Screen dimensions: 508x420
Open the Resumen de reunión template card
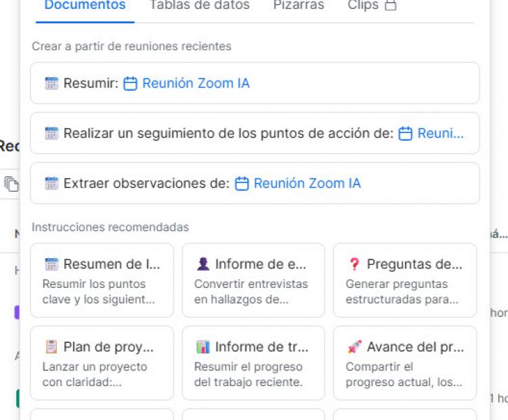pos(102,280)
